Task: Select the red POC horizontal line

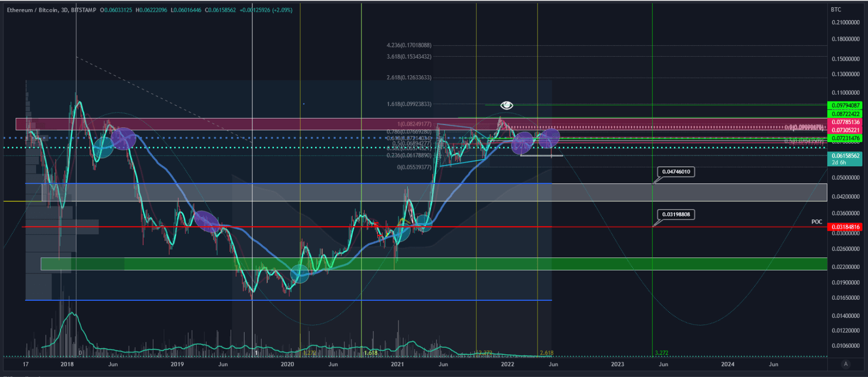Action: coord(425,227)
